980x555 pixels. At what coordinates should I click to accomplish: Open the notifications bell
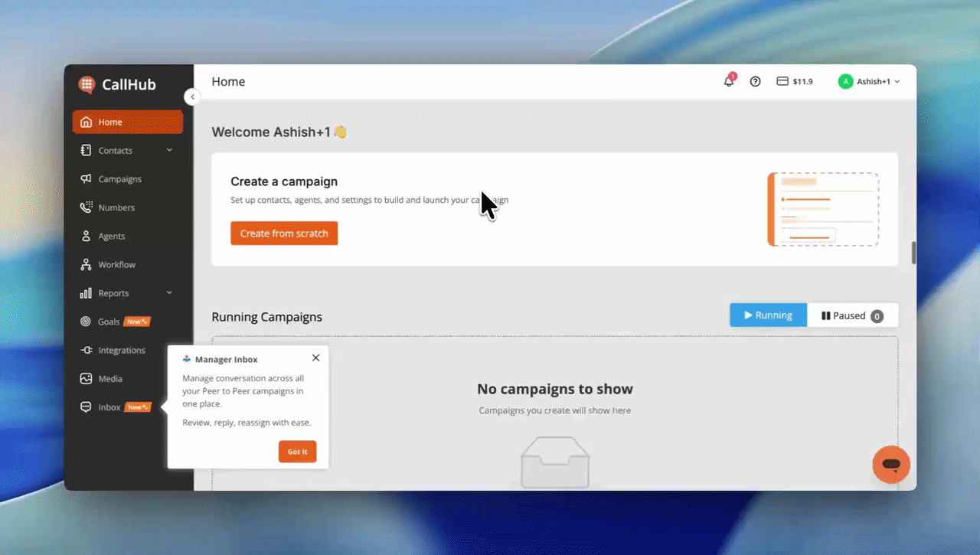tap(729, 81)
